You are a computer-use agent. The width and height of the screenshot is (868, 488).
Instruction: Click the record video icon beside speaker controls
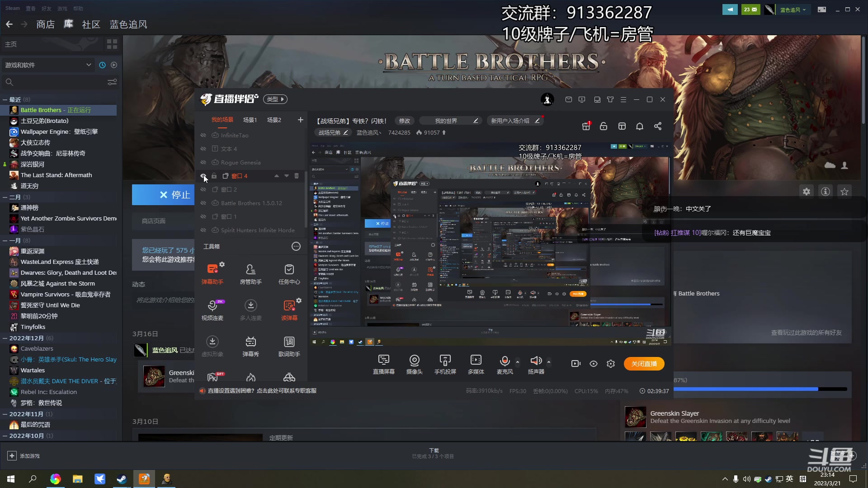[576, 364]
